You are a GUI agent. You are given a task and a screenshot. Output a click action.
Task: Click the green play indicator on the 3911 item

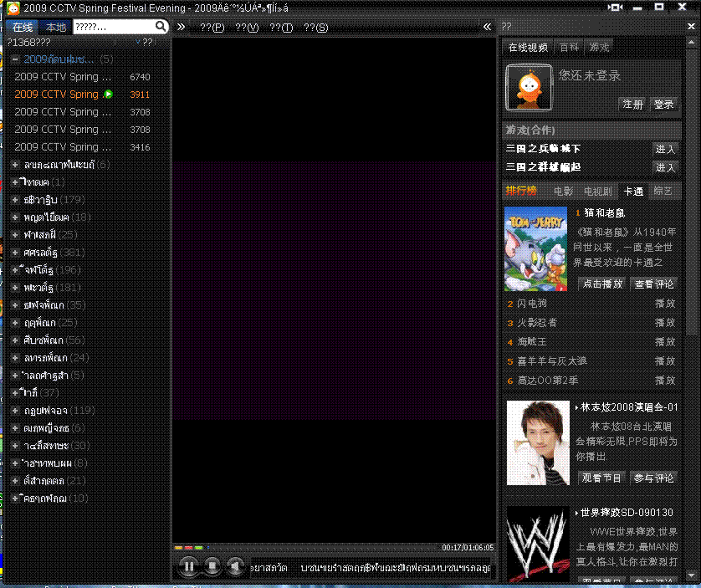(108, 95)
